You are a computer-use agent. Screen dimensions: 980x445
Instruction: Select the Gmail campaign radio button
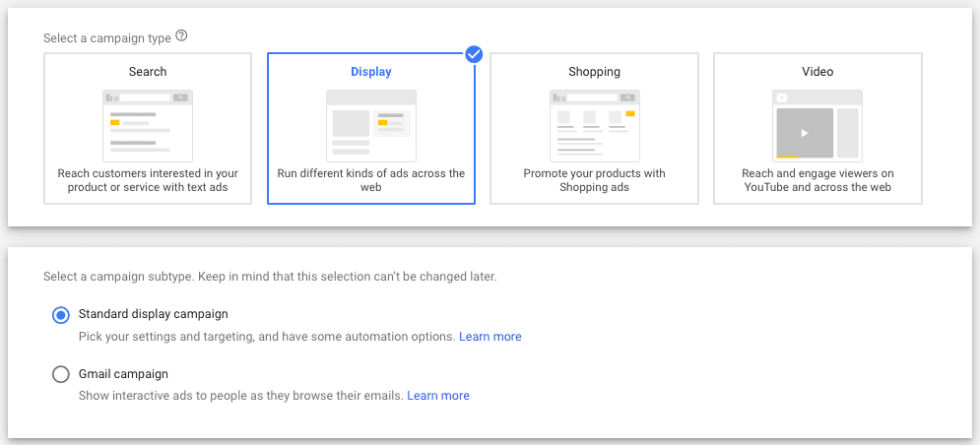click(x=61, y=374)
